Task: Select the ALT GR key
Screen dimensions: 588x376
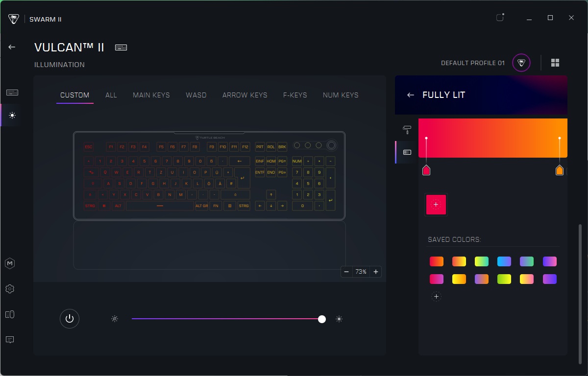Action: 202,206
